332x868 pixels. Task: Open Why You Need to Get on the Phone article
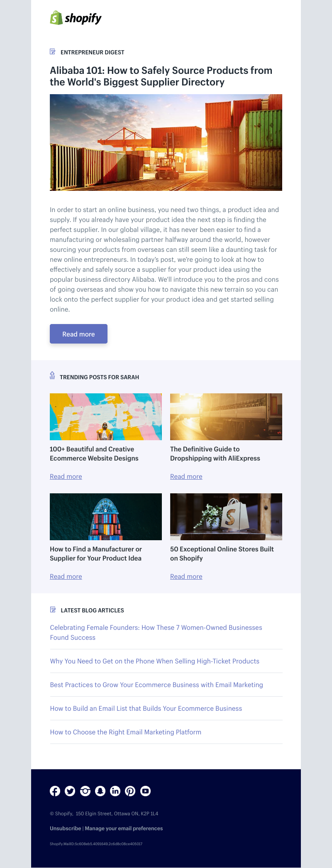pyautogui.click(x=155, y=661)
